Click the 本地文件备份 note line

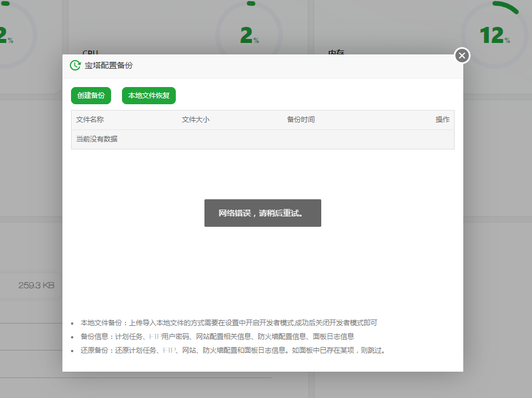pos(228,322)
